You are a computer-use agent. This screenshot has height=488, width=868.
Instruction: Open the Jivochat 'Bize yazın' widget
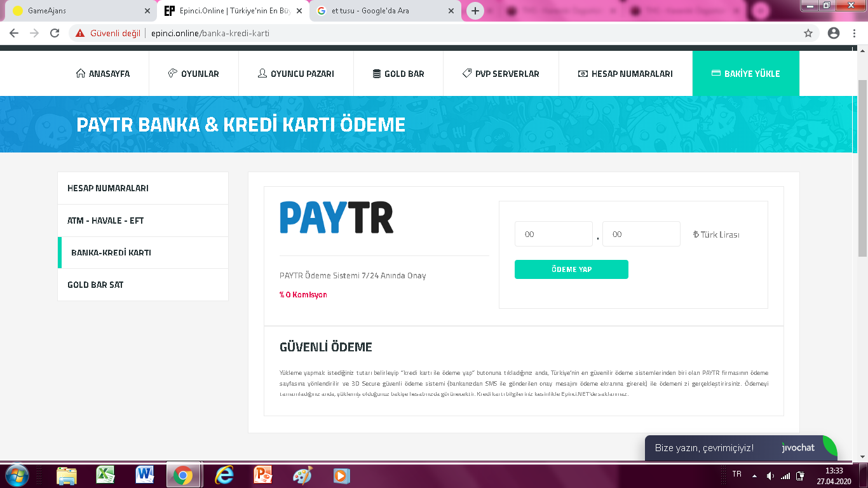click(740, 448)
